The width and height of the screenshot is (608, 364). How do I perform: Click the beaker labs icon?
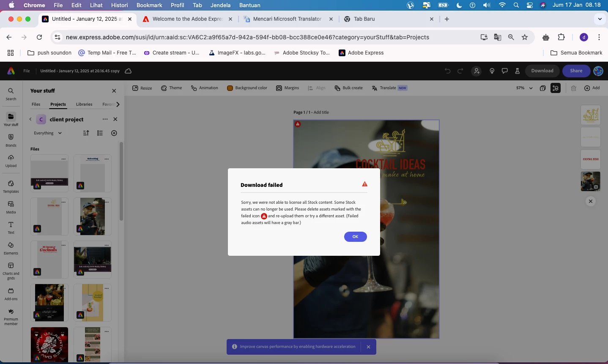click(517, 71)
